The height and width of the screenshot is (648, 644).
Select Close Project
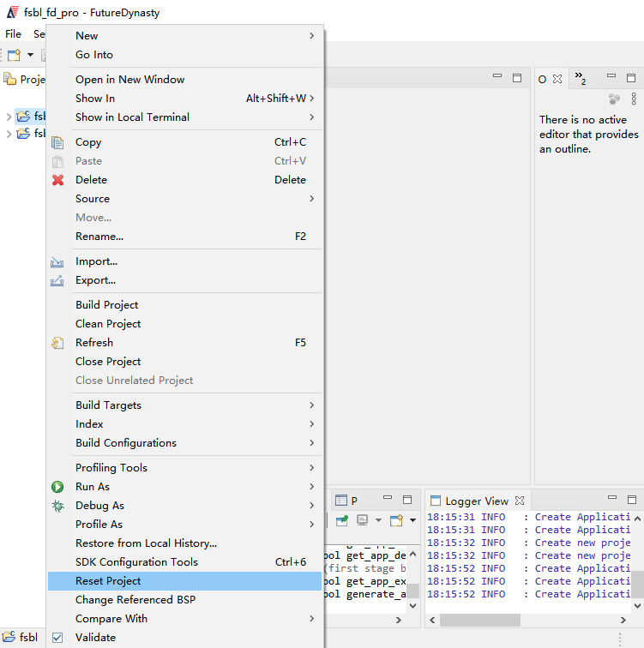click(184, 361)
